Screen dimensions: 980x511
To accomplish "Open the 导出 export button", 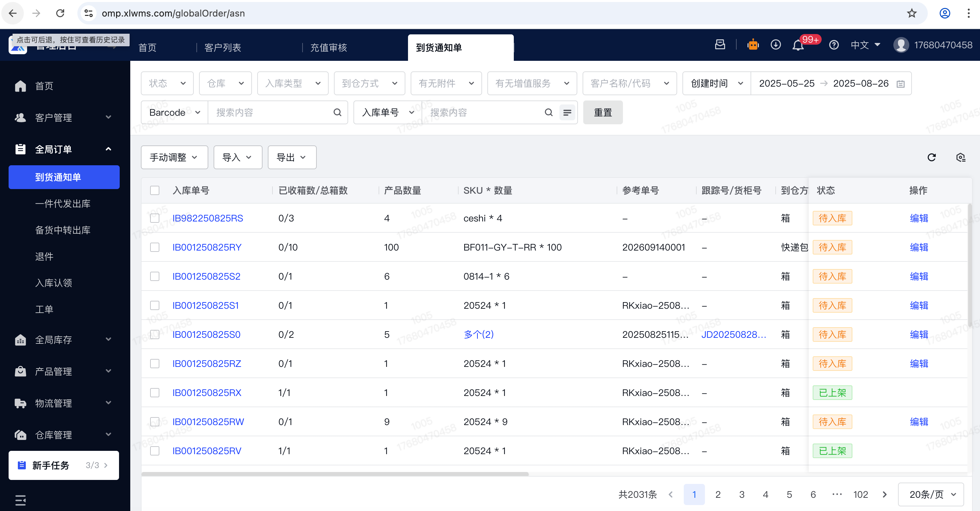I will pyautogui.click(x=292, y=157).
